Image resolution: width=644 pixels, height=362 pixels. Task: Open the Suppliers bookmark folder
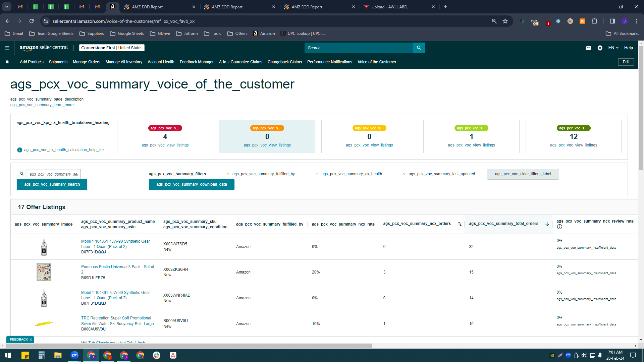tap(92, 34)
